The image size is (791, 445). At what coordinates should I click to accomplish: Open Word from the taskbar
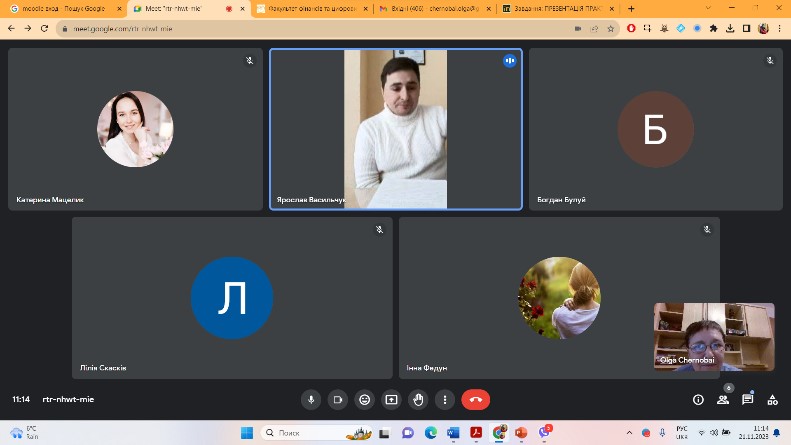point(453,432)
